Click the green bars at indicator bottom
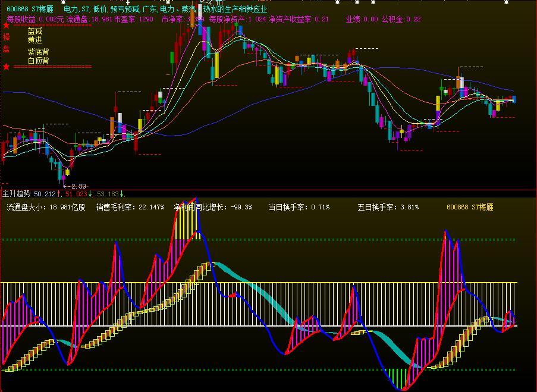The width and height of the screenshot is (537, 392). click(399, 378)
